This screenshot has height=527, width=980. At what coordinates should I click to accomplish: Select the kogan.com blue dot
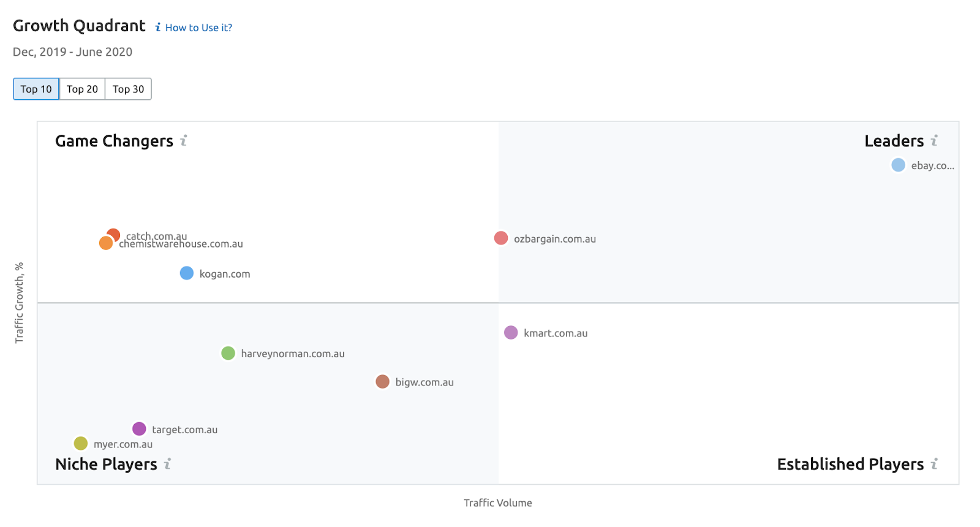click(187, 273)
